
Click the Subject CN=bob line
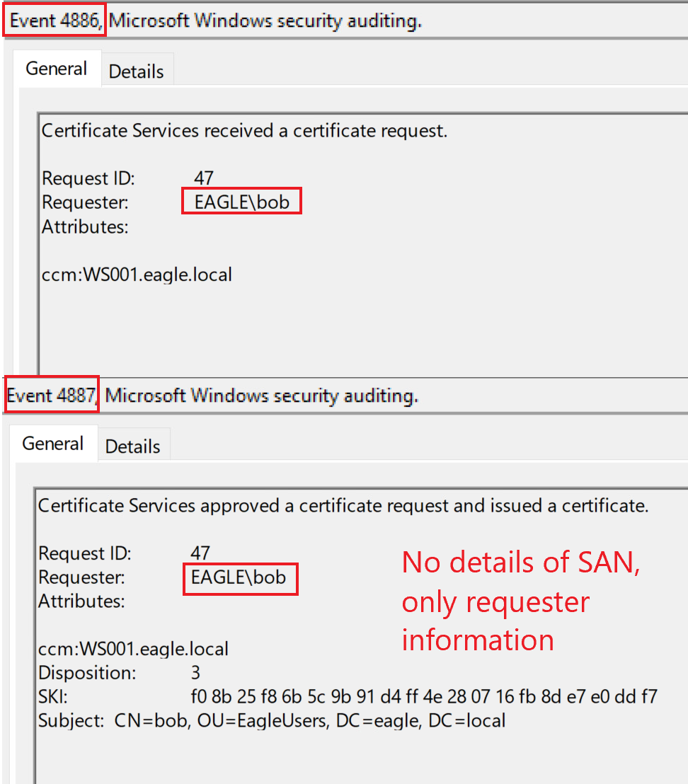[x=272, y=721]
